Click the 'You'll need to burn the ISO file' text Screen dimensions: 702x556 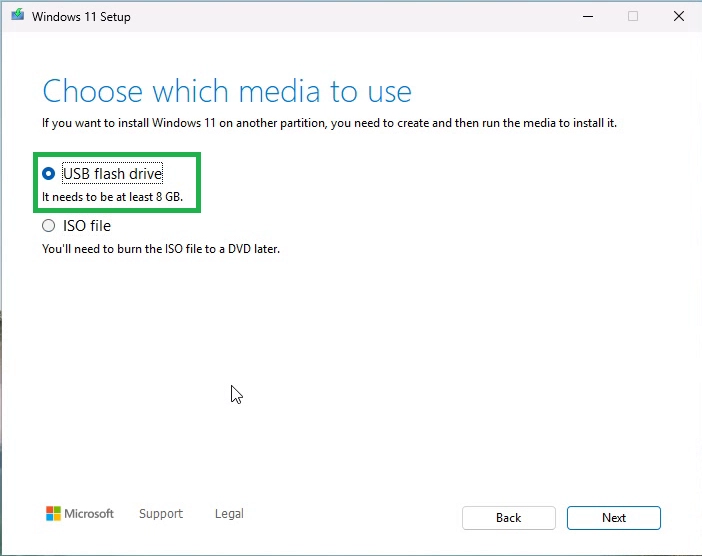coord(161,249)
